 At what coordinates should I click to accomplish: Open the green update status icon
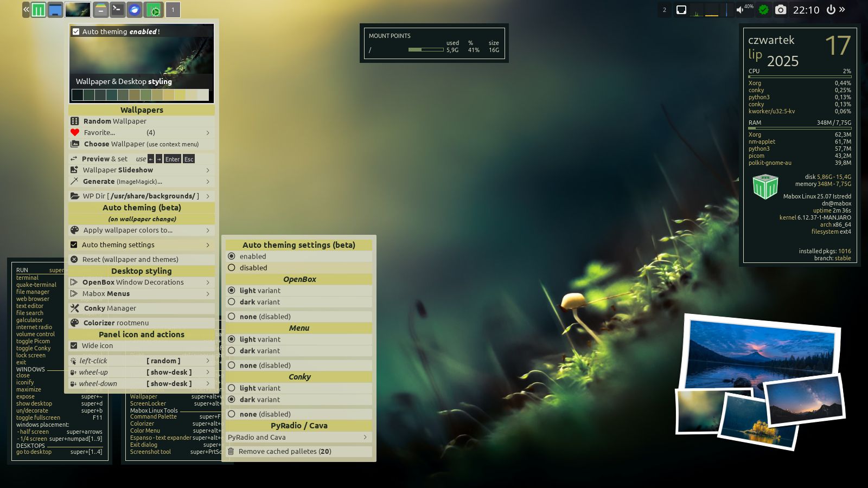coord(763,10)
